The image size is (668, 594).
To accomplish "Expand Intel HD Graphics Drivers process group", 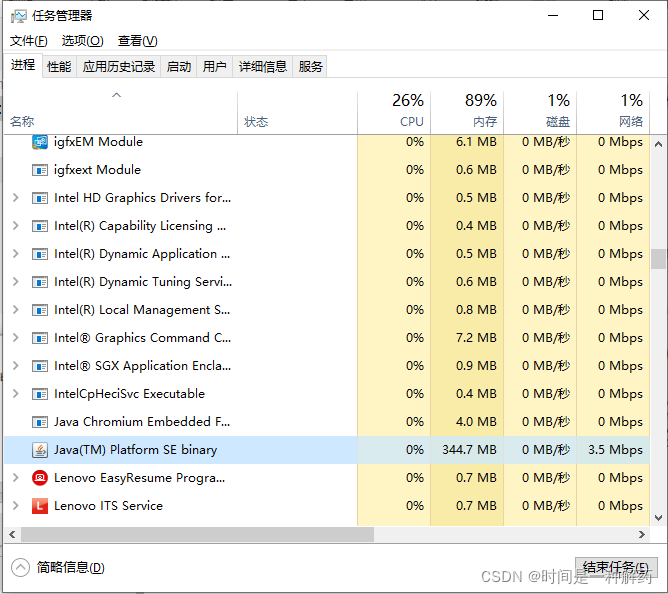I will click(x=16, y=198).
